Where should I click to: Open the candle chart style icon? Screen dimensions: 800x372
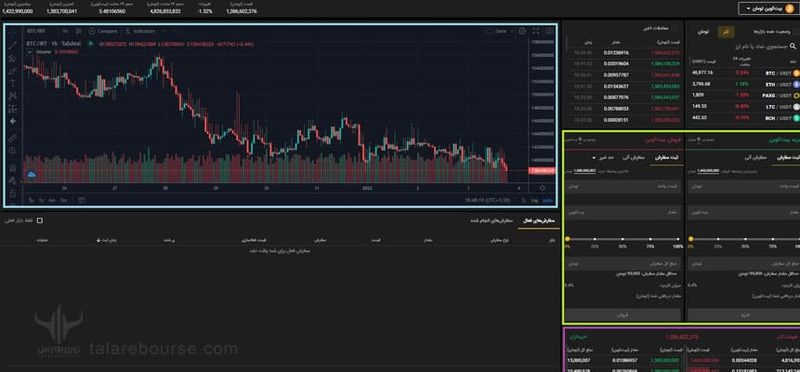point(79,31)
